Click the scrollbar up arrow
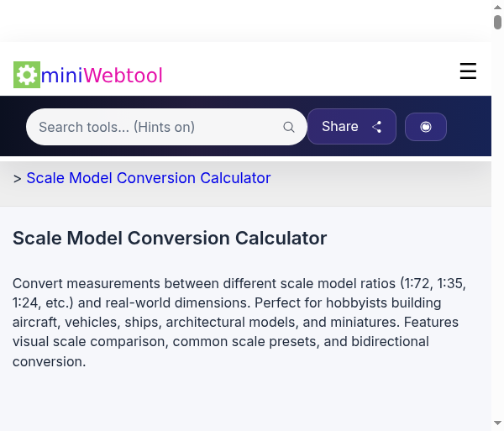Screen dimensions: 504x431 pyautogui.click(x=498, y=6)
